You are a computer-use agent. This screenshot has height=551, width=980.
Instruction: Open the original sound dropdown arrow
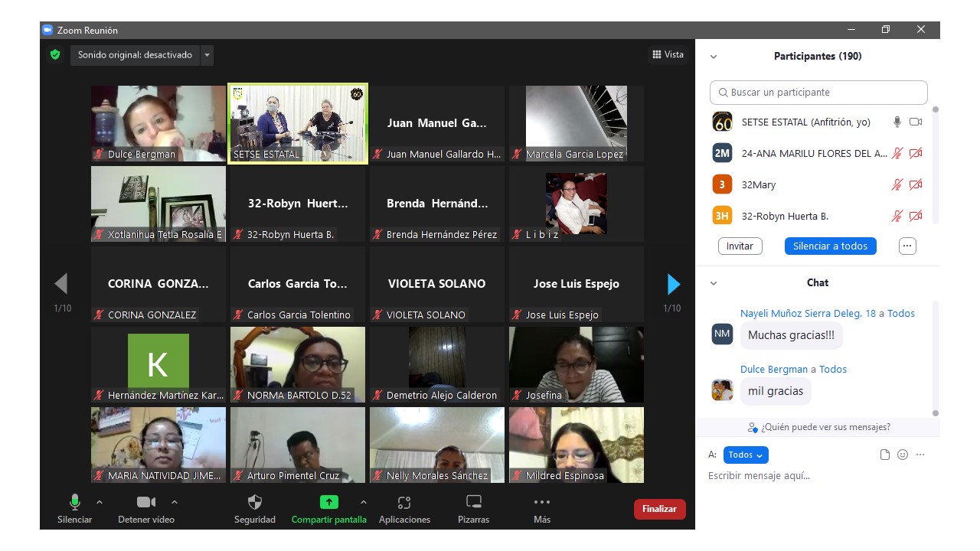[x=207, y=55]
